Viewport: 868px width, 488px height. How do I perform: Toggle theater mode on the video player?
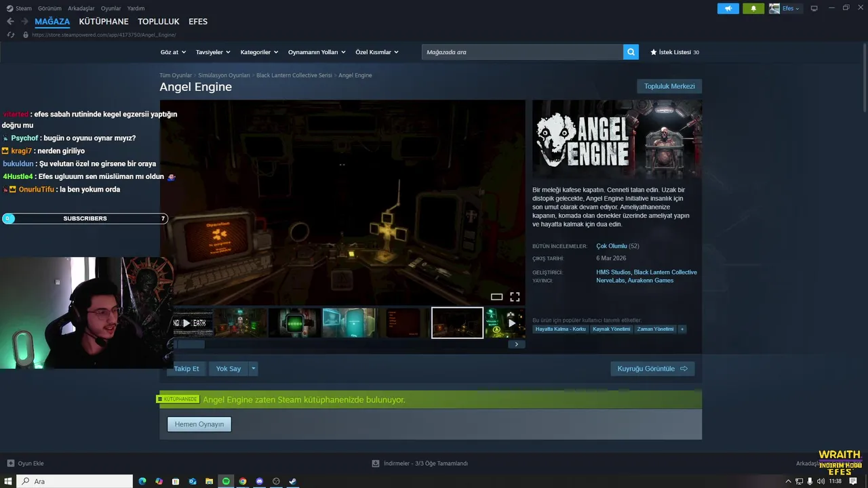click(496, 297)
